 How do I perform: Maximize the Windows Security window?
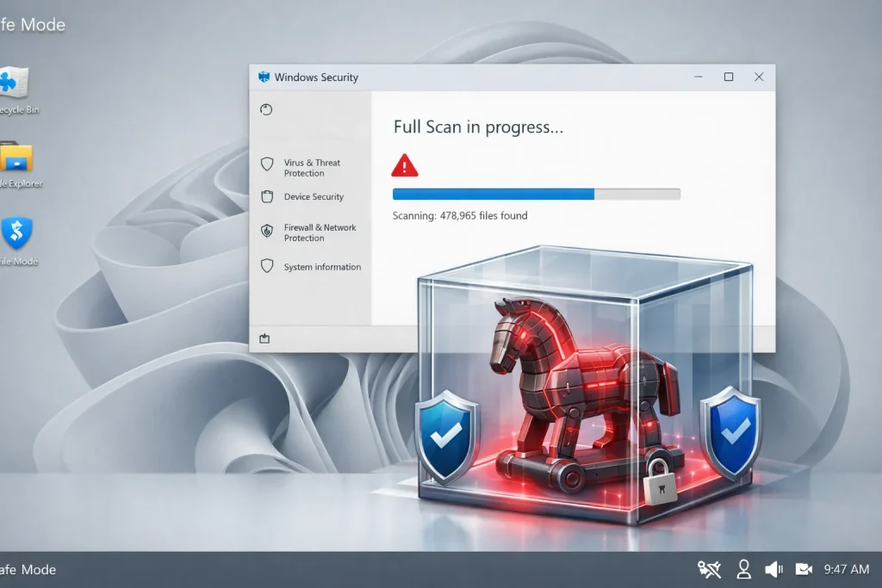click(x=729, y=77)
